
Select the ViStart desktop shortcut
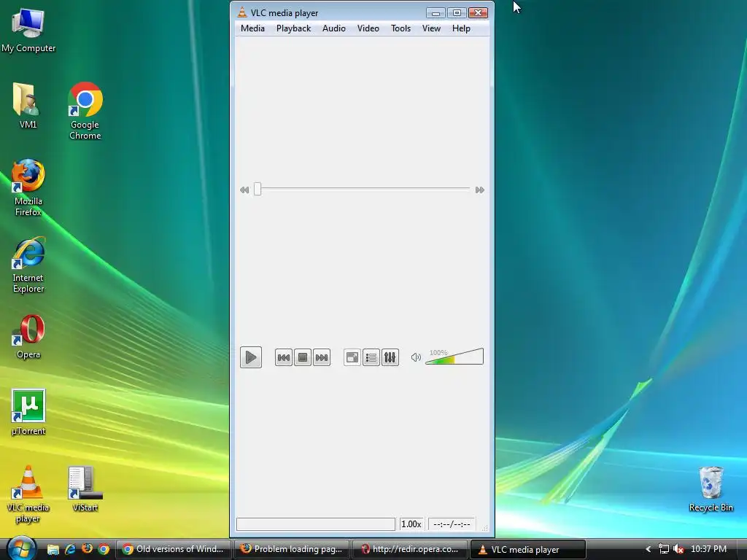85,489
